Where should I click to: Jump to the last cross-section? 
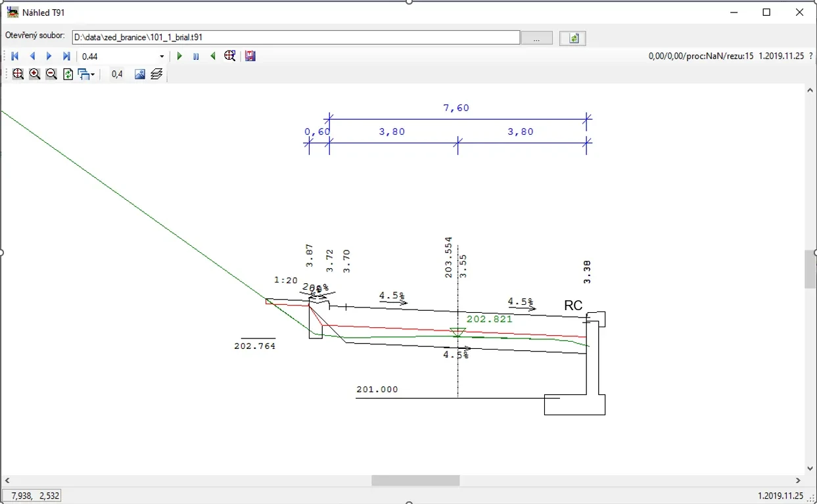[x=66, y=57]
